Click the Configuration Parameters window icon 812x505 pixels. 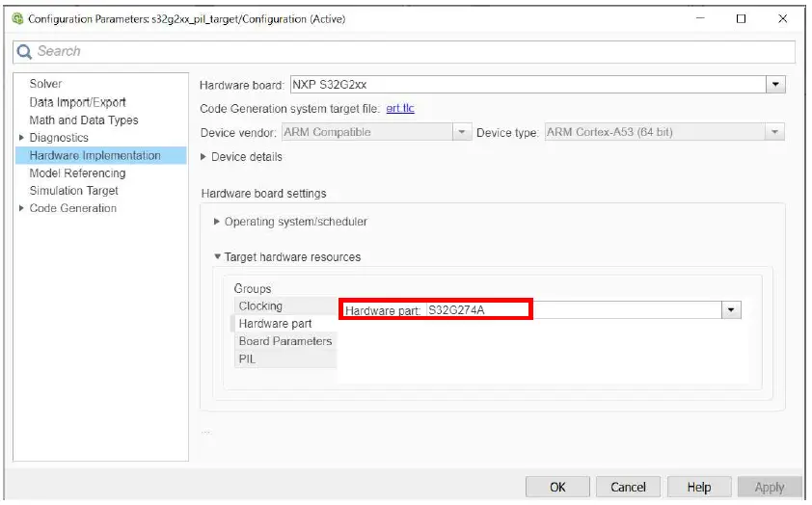tap(17, 19)
